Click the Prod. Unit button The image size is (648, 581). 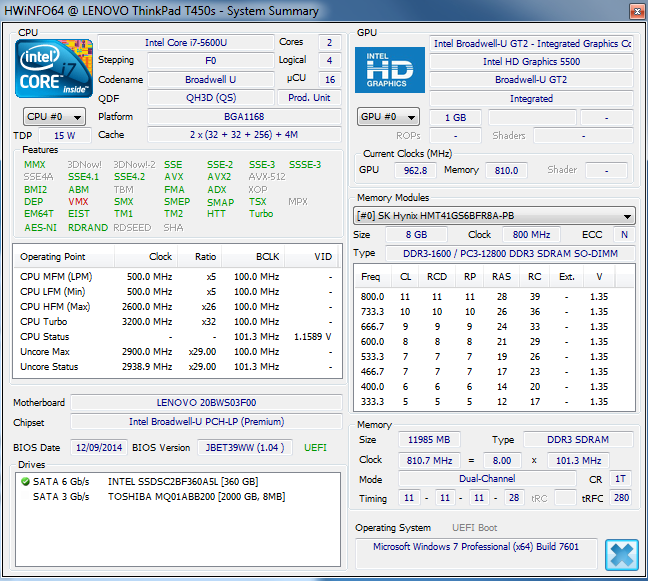click(x=309, y=98)
